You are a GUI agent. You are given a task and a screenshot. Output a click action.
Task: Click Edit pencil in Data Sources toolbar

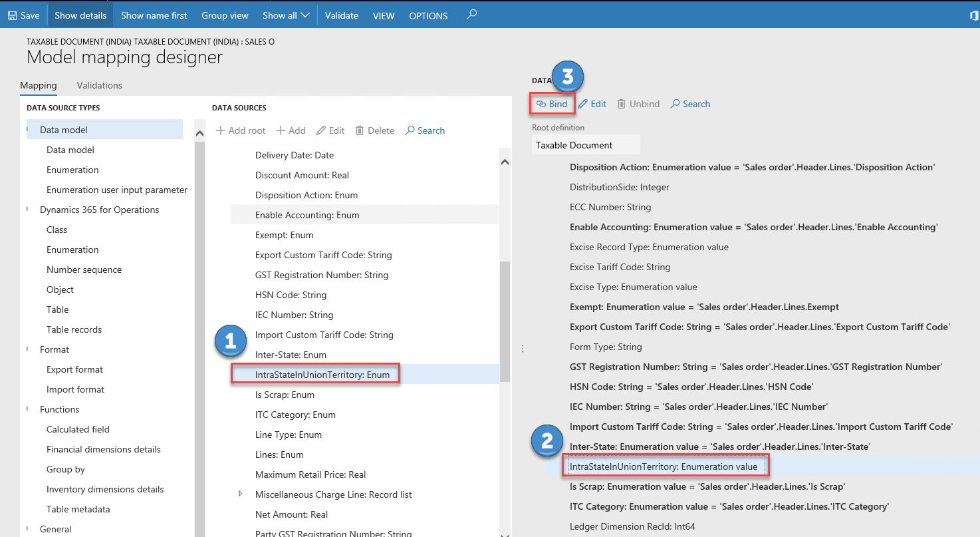(330, 130)
